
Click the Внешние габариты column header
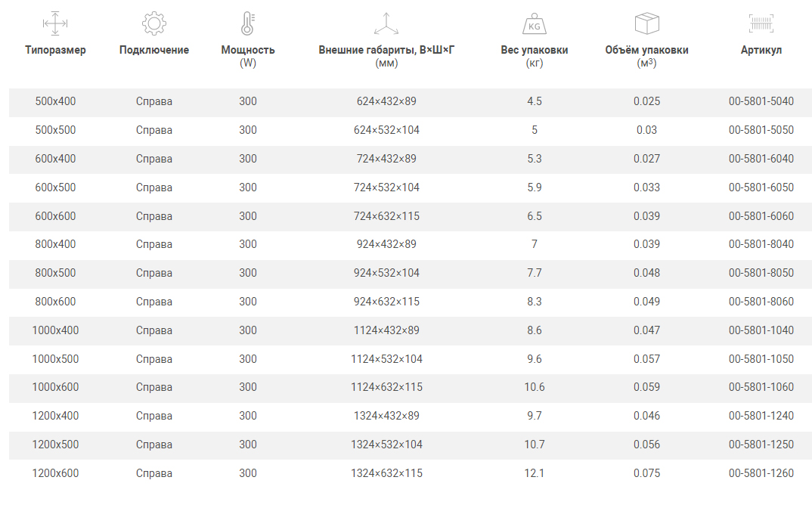[x=386, y=50]
